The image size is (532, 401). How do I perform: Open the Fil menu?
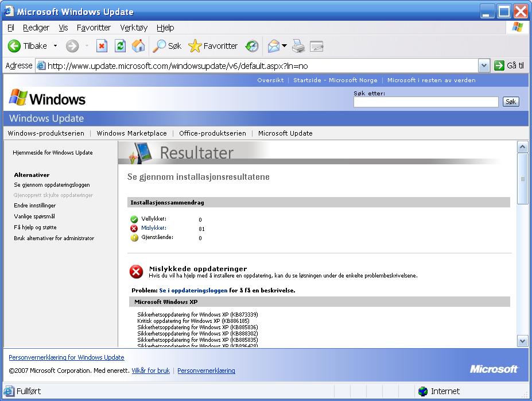click(x=11, y=28)
